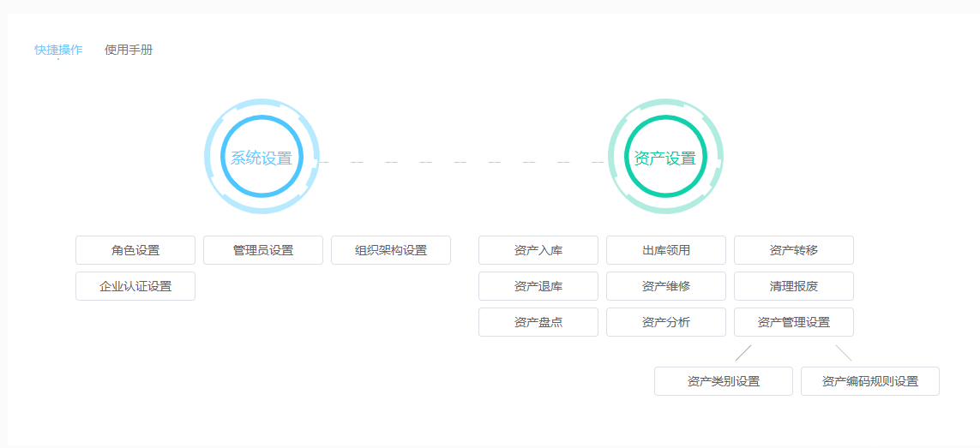Select 资产转移 button

(x=794, y=250)
